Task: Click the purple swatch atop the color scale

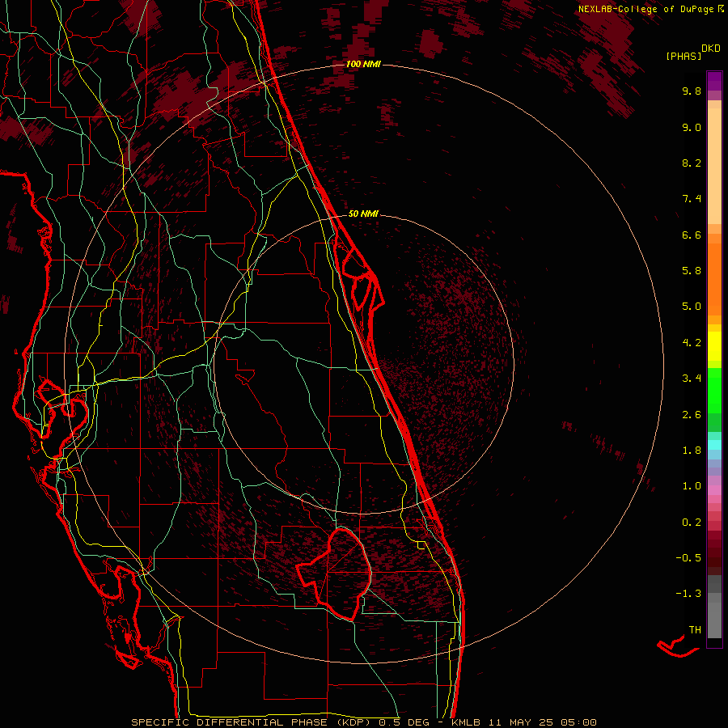Action: [x=714, y=81]
